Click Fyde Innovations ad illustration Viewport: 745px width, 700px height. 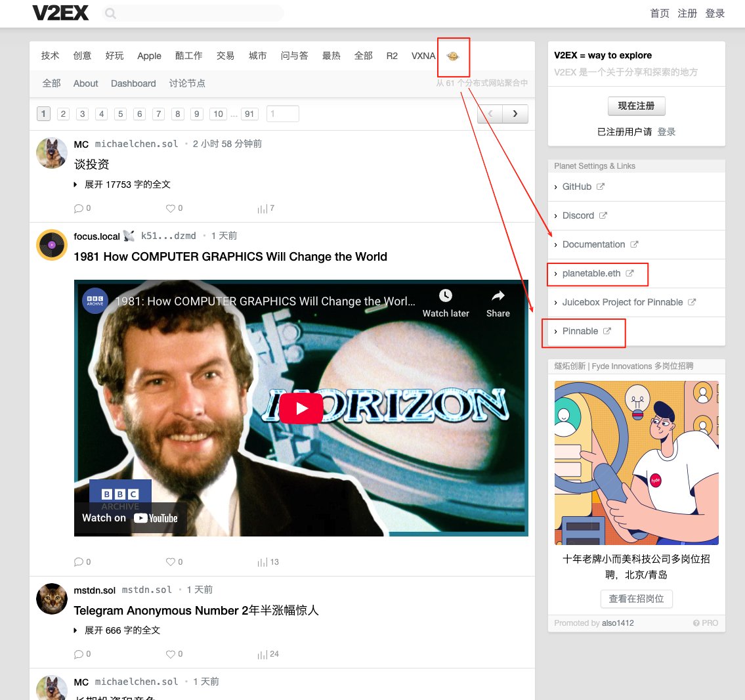click(636, 463)
